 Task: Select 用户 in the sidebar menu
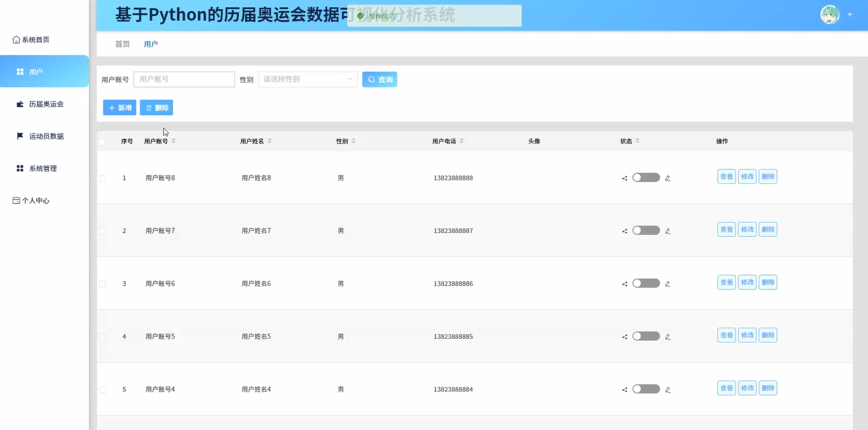tap(44, 72)
